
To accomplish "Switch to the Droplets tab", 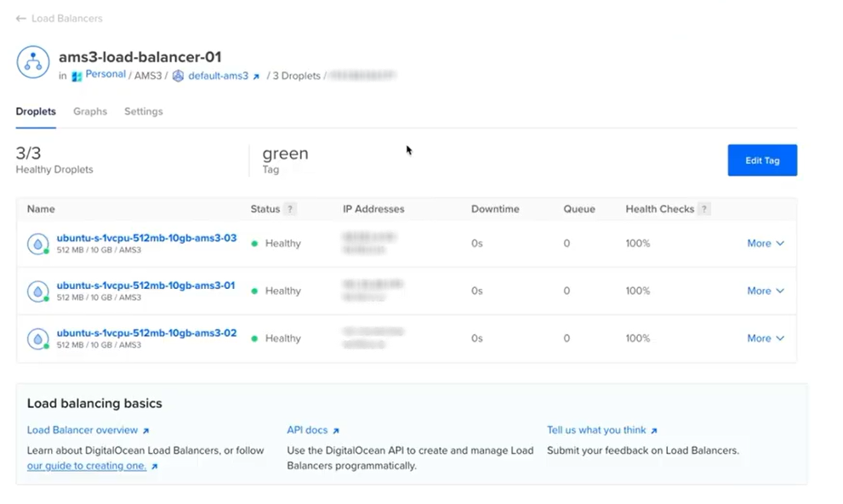I will (36, 111).
